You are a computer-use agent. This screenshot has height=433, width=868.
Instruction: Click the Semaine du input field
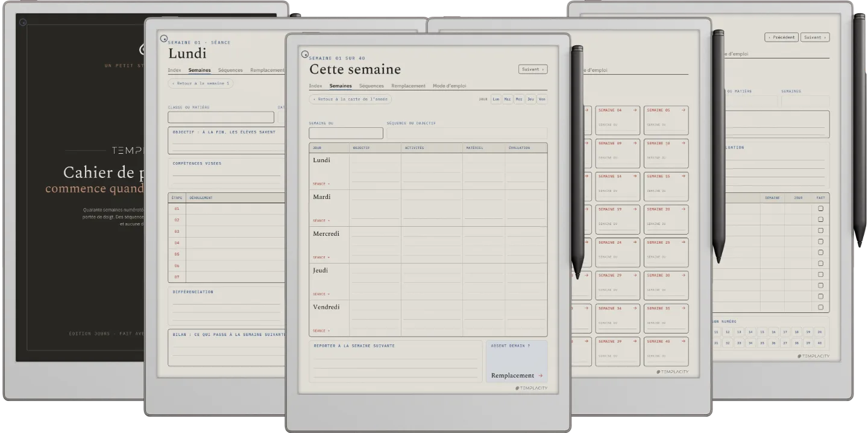click(346, 133)
